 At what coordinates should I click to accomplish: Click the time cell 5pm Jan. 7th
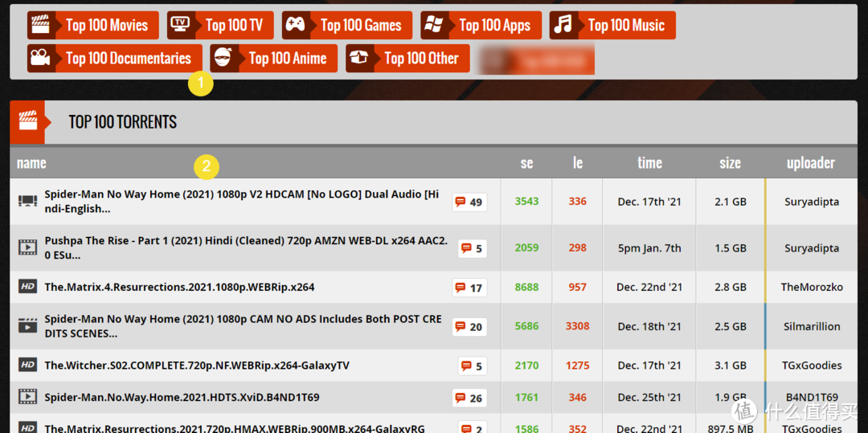point(649,248)
